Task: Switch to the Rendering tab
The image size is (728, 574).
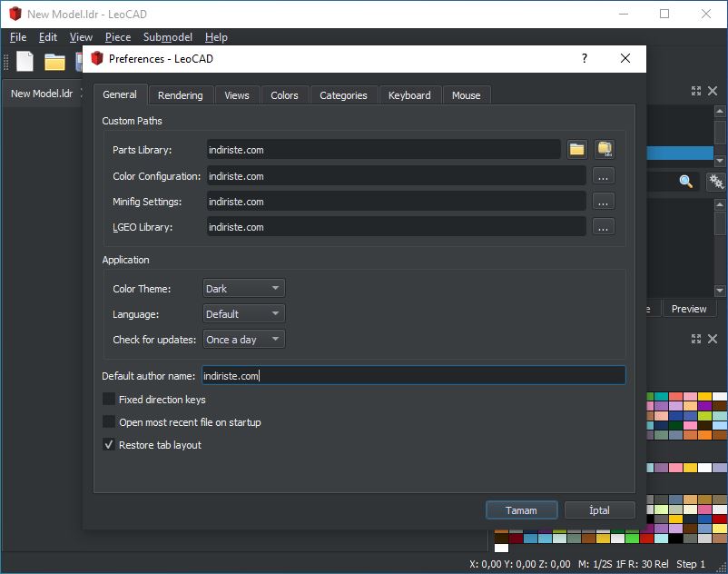Action: coord(180,95)
